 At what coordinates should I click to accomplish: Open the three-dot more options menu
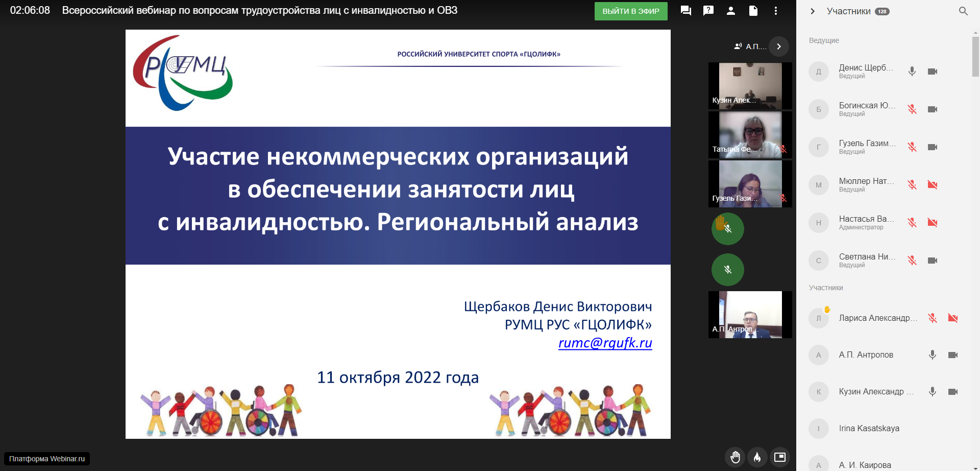point(775,11)
